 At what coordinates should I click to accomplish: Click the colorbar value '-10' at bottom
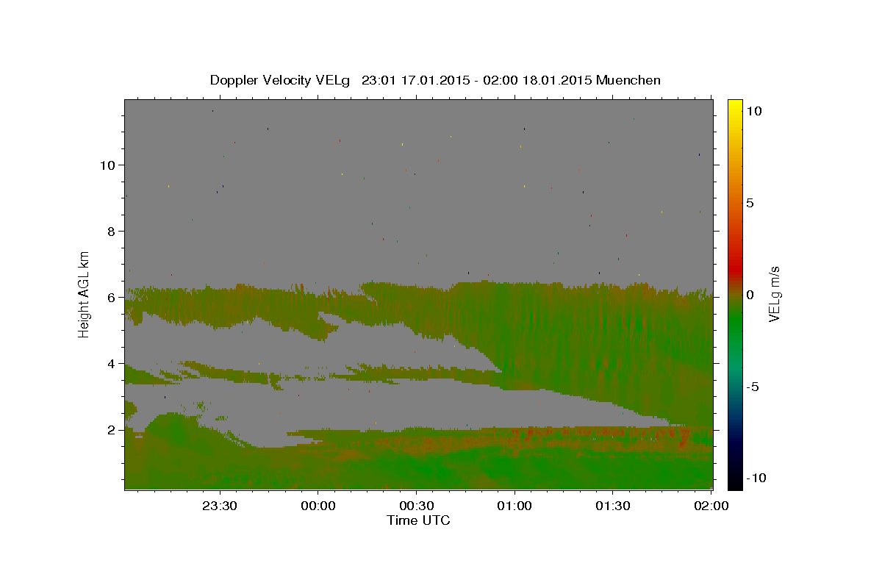click(756, 478)
